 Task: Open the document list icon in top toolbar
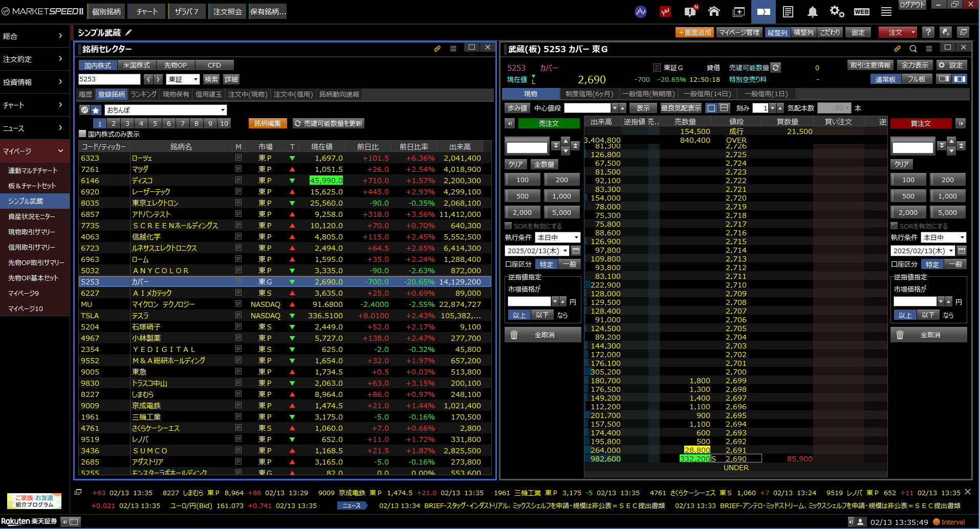(x=788, y=12)
